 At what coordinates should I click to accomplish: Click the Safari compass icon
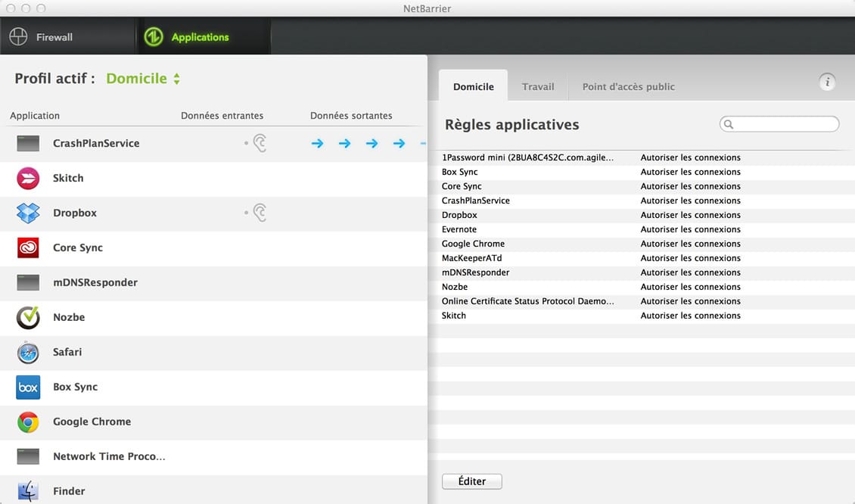28,353
